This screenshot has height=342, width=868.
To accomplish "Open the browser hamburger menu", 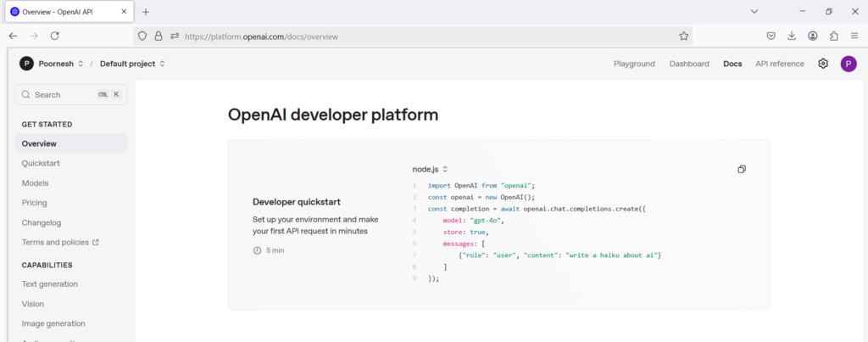I will tap(854, 36).
